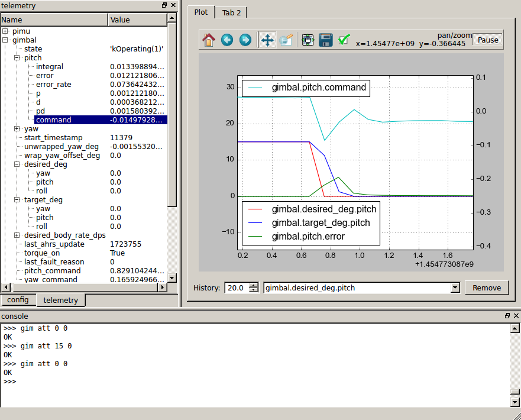Pause the live plot
The width and height of the screenshot is (521, 420).
tap(488, 40)
